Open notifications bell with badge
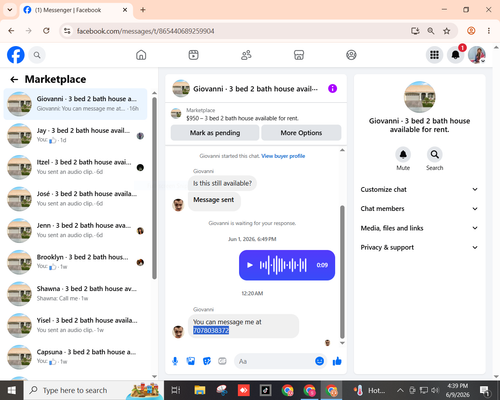500x400 pixels. click(x=456, y=55)
